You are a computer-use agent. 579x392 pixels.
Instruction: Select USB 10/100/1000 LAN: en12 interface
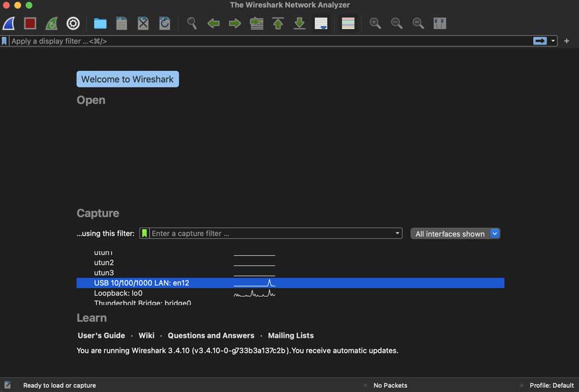click(142, 283)
